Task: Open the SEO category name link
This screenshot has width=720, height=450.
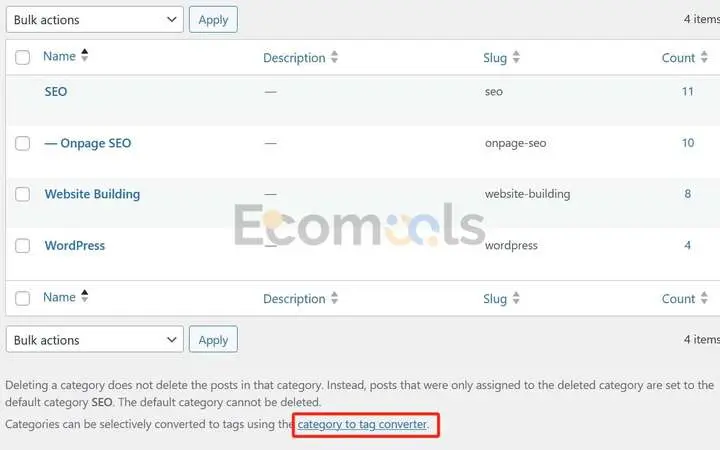Action: coord(56,92)
